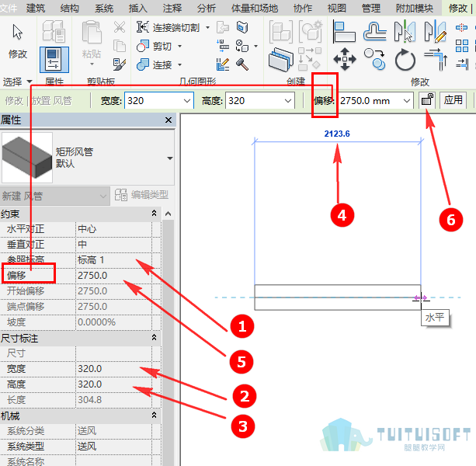Viewport: 476px width, 466px height.
Task: Click the Copy to clipboard icon
Action: tap(120, 46)
